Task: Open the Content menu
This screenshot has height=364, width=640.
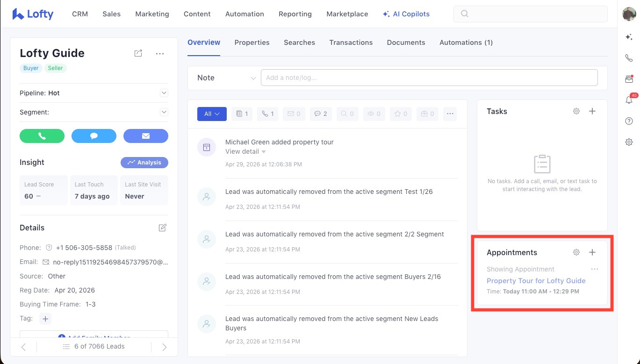Action: click(197, 14)
